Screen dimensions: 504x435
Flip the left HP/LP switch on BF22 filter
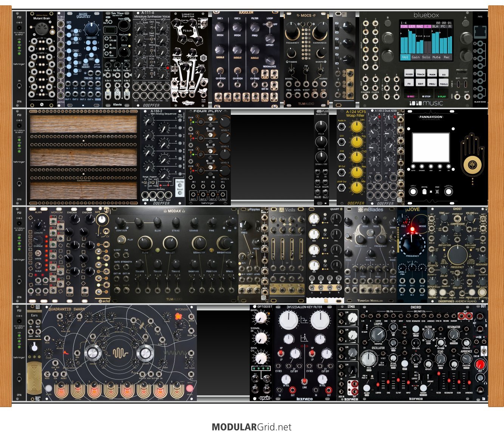pyautogui.click(x=281, y=353)
